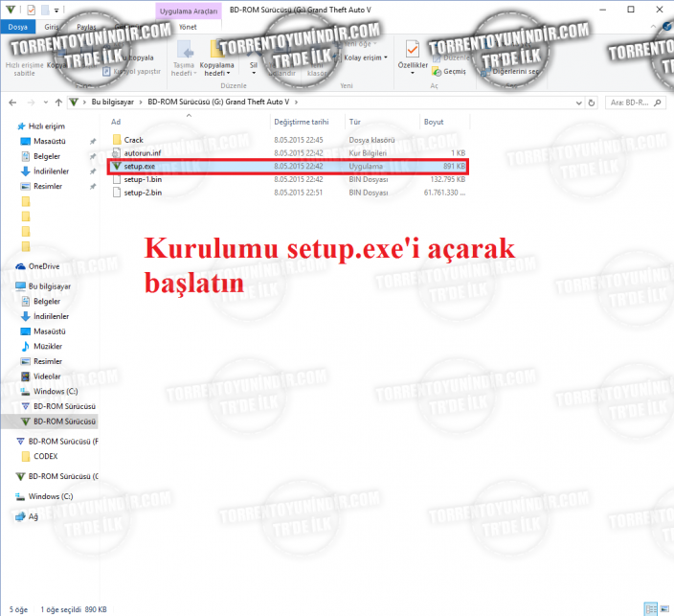Open the CODEX folder in navigation pane
Image resolution: width=674 pixels, height=616 pixels.
point(46,456)
